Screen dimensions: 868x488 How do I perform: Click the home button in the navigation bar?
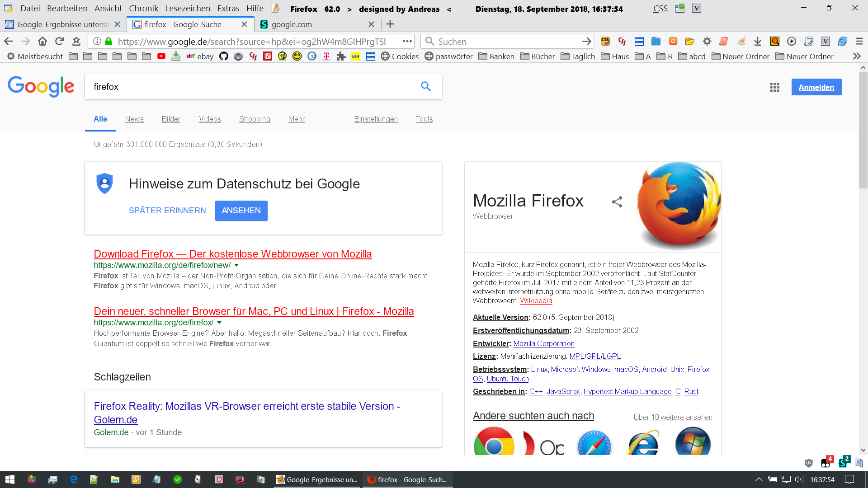tap(42, 42)
